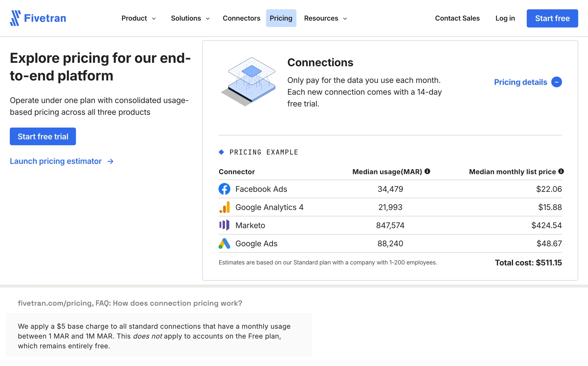Viewport: 588px width, 366px height.
Task: Click the Google Analytics 4 icon
Action: pos(224,207)
